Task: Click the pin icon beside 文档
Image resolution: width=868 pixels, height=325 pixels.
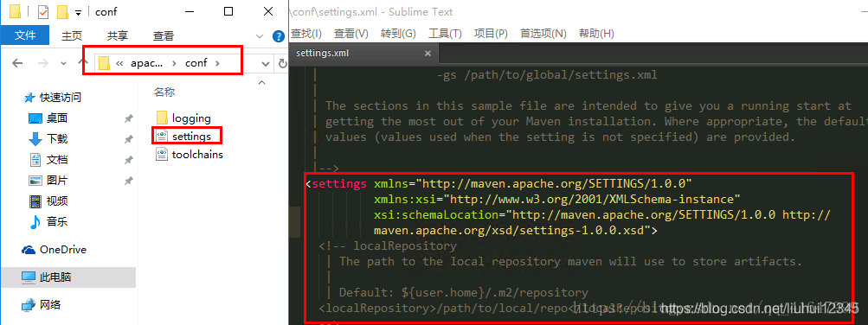Action: coord(128,160)
